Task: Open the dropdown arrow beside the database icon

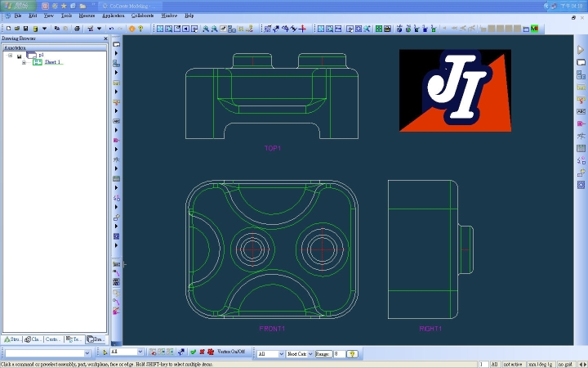Action: pos(44,29)
